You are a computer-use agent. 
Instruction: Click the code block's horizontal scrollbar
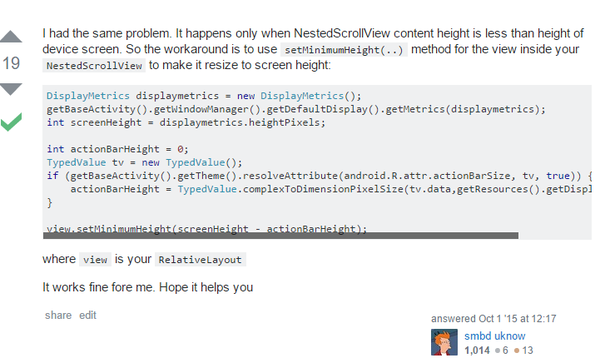(280, 236)
